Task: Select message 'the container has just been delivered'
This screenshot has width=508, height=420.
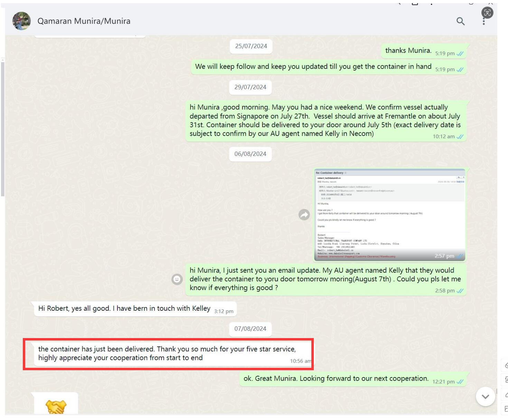Action: pyautogui.click(x=174, y=354)
